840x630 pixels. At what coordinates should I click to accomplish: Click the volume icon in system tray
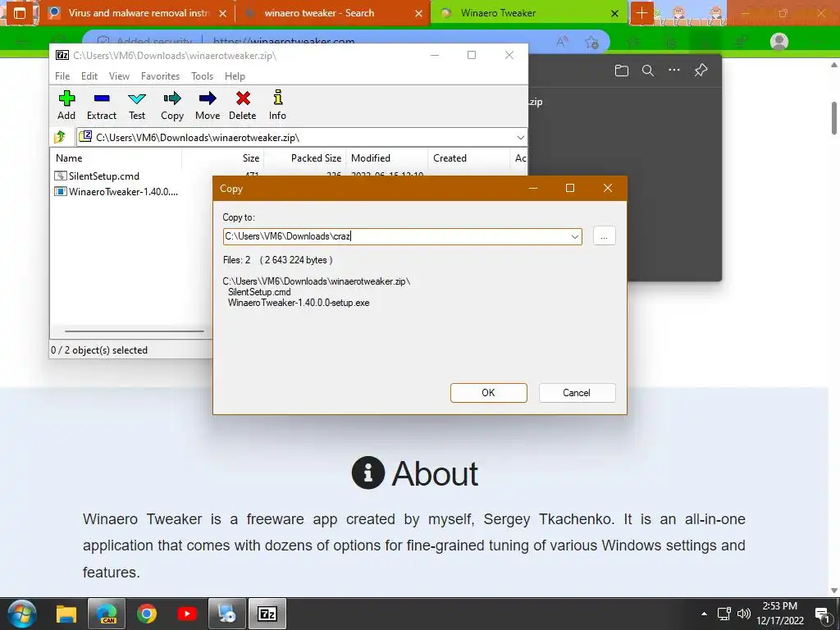[743, 614]
